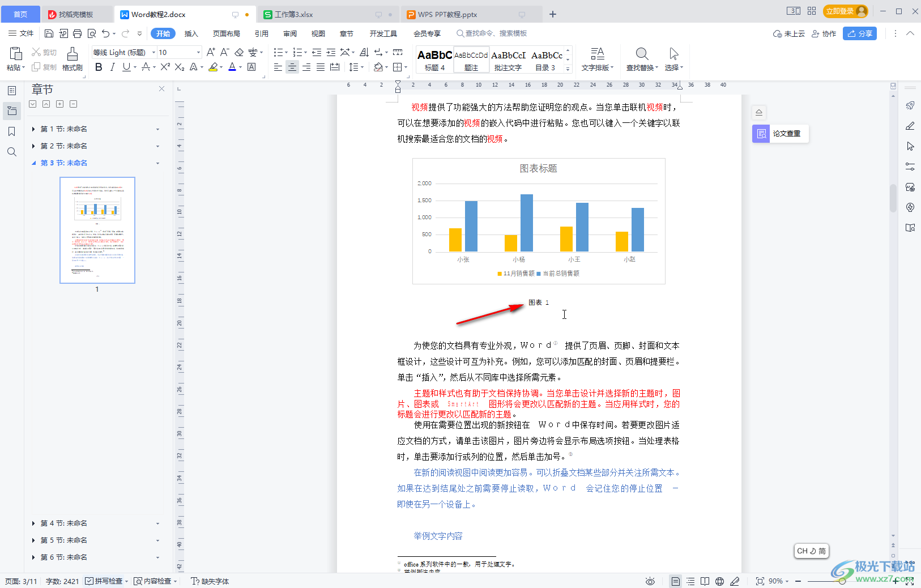Increase font size with A+ icon
The height and width of the screenshot is (588, 921).
[x=211, y=52]
